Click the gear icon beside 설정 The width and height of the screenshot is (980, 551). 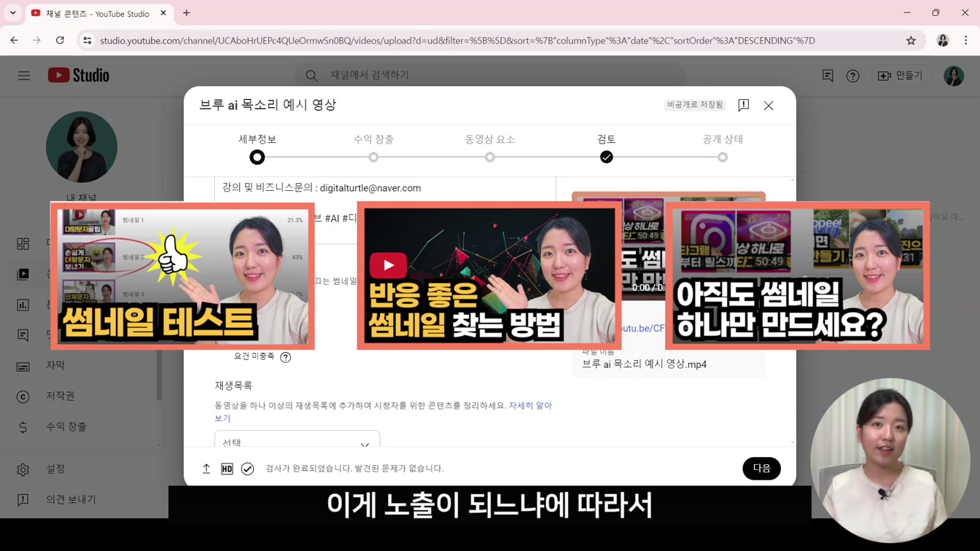coord(23,469)
